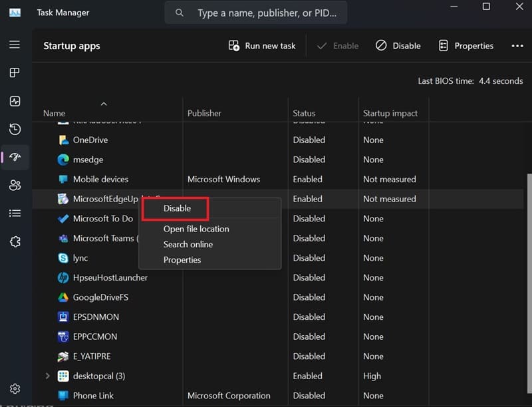
Task: Choose Properties in context menu
Action: coord(182,260)
